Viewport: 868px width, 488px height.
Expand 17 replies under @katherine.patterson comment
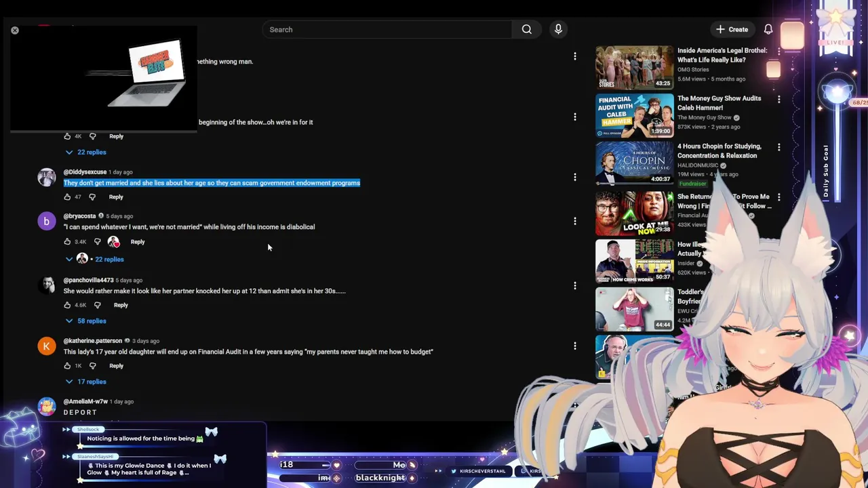click(85, 382)
